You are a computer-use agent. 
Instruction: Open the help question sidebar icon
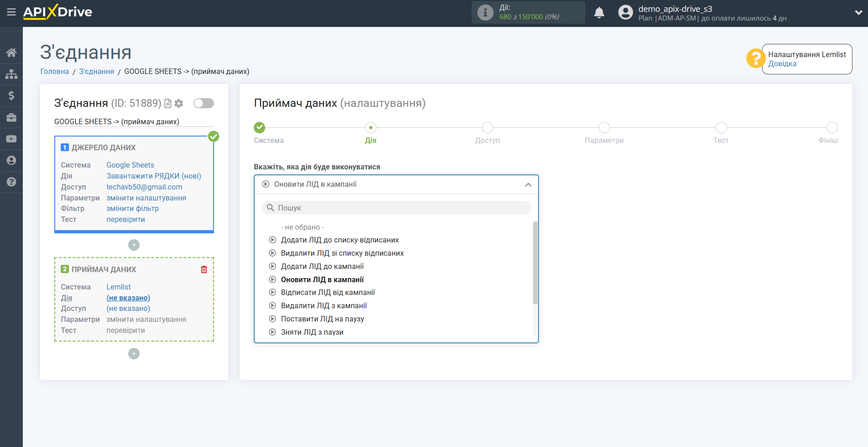click(x=11, y=182)
